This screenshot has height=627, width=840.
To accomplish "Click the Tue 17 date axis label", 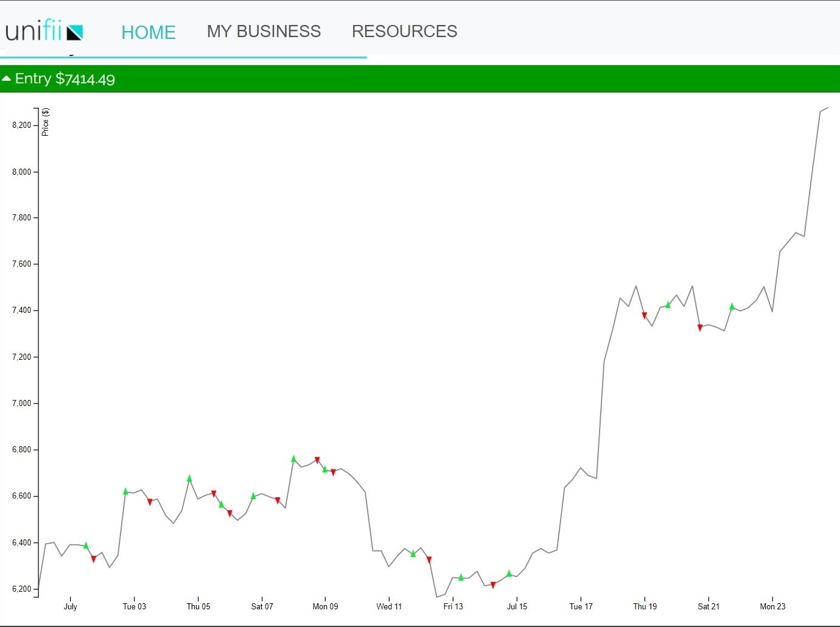I will pos(581,606).
